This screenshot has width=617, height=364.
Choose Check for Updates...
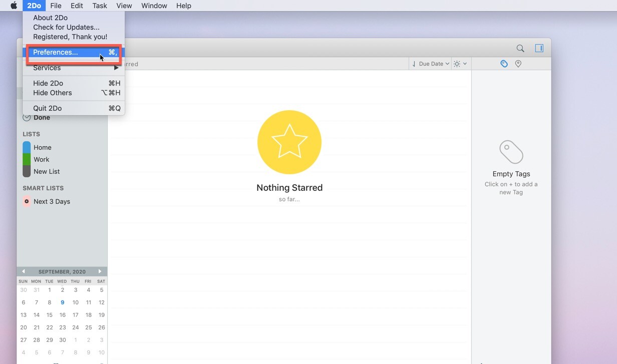click(x=74, y=27)
